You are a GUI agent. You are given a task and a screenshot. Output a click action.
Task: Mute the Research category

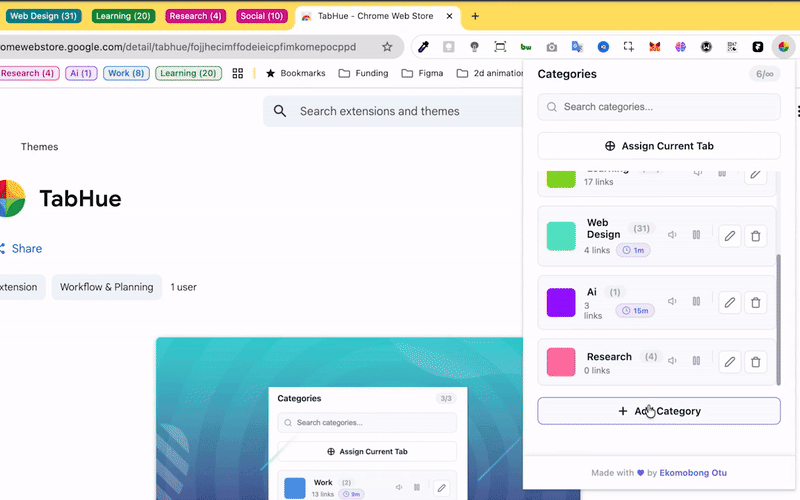pyautogui.click(x=672, y=360)
